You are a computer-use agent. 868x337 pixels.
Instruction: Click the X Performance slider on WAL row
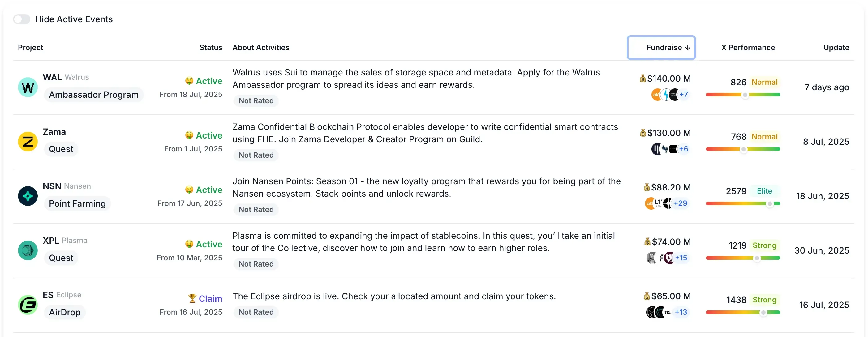[746, 95]
